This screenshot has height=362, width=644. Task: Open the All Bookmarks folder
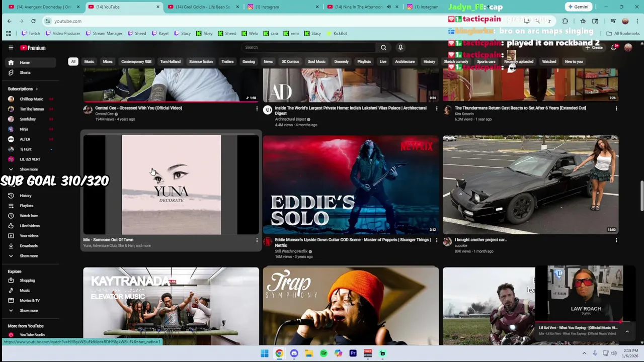click(623, 34)
